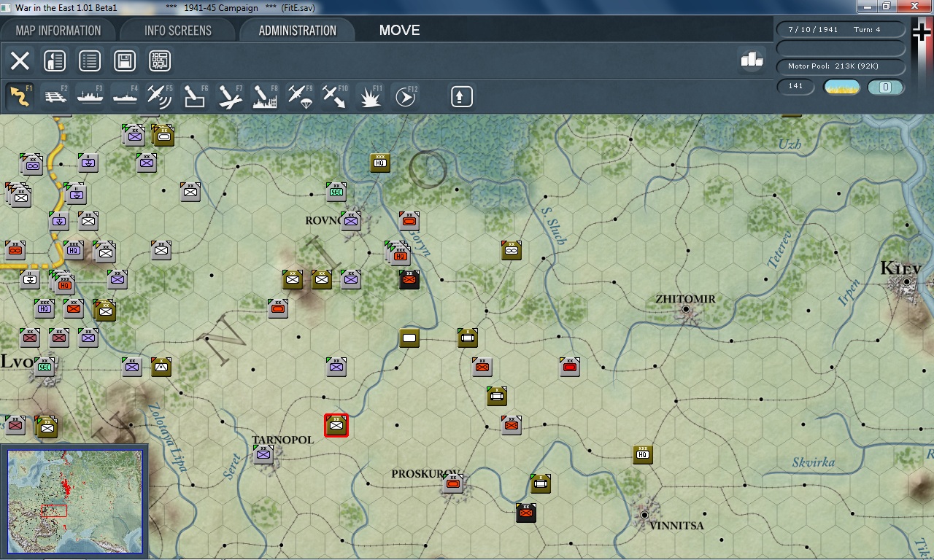
Task: Select Air Recon mode (F5) icon
Action: 160,96
